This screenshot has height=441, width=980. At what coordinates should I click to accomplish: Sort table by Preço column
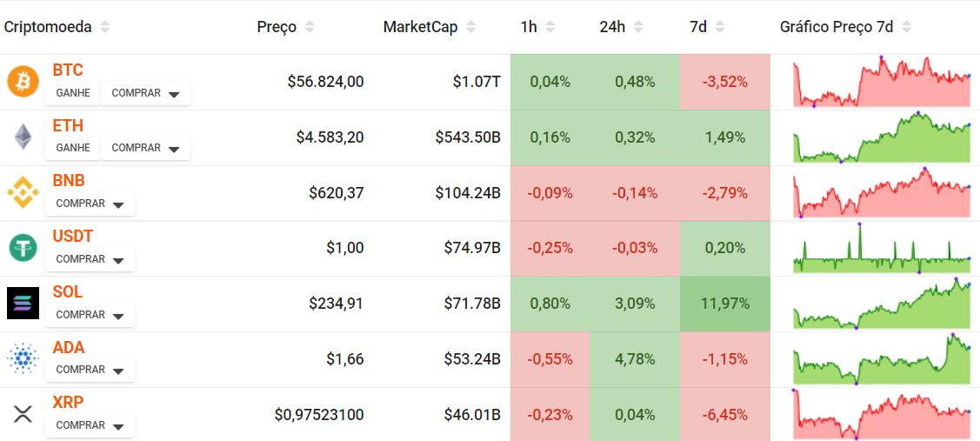point(310,27)
